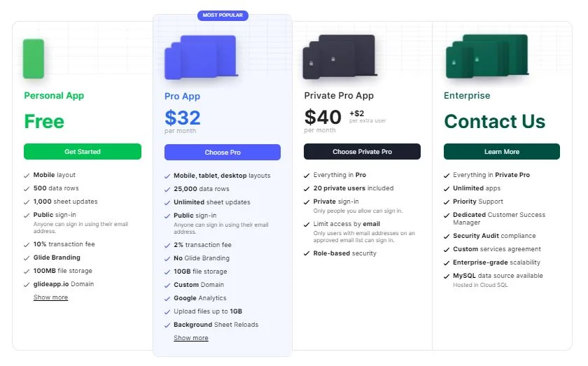Click checkmark beside Google Analytics

(167, 298)
